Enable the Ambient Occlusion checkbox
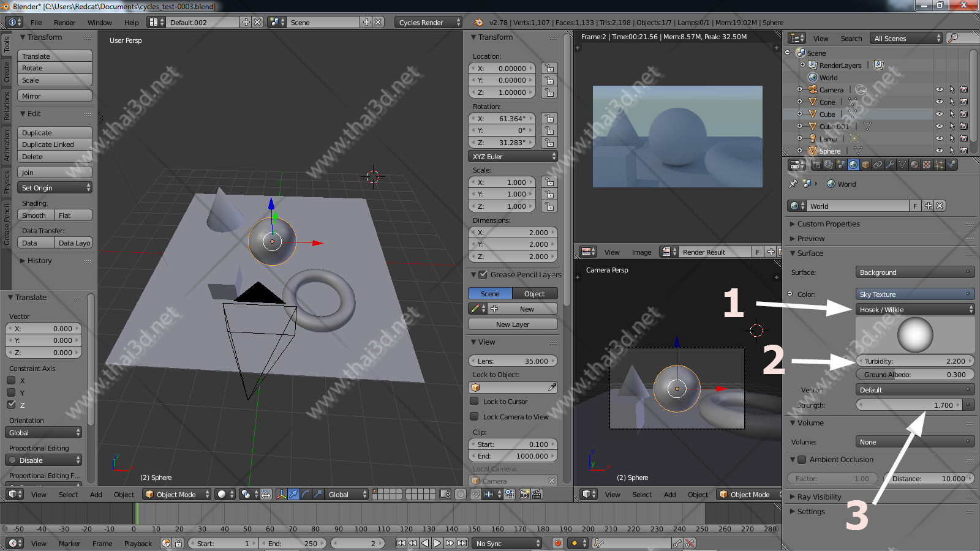980x551 pixels. coord(802,460)
